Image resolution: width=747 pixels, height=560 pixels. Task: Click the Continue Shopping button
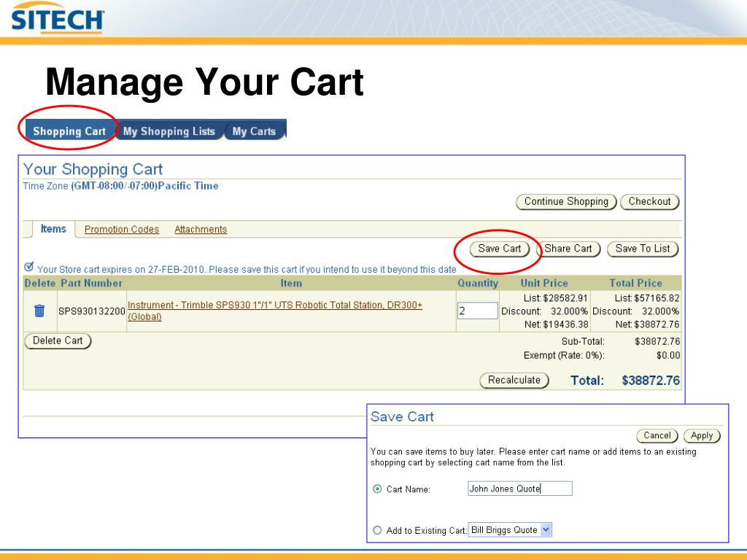pos(566,201)
